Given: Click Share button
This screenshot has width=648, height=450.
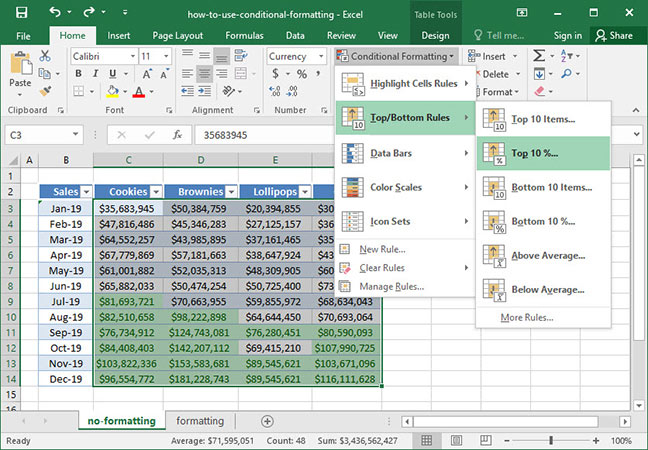Looking at the screenshot, I should point(614,36).
